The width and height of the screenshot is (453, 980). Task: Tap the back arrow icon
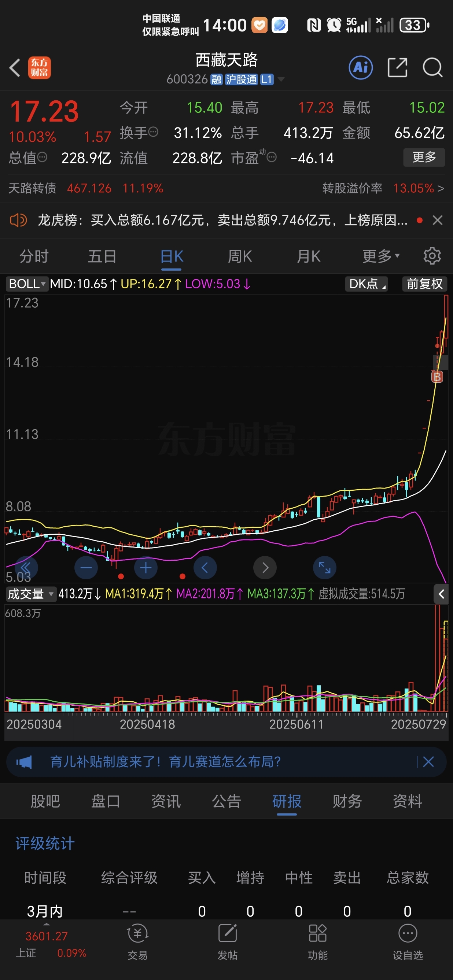(14, 68)
